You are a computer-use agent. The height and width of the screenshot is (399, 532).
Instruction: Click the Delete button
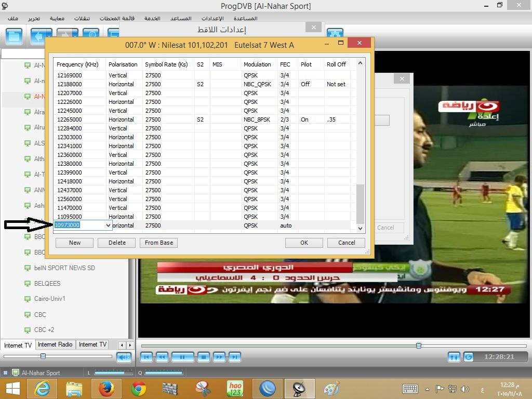(117, 243)
